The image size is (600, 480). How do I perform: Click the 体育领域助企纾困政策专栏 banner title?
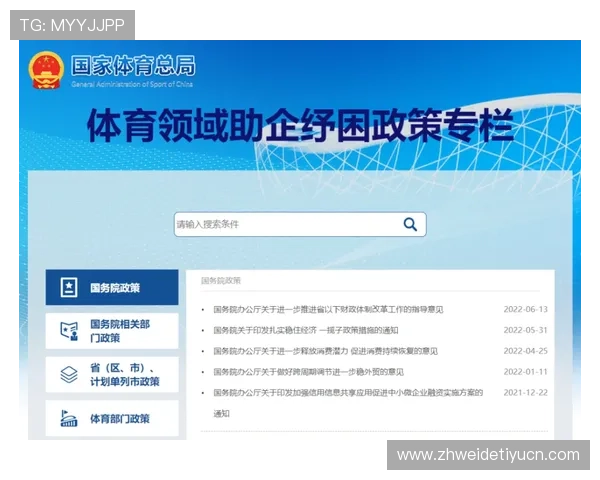coord(300,125)
